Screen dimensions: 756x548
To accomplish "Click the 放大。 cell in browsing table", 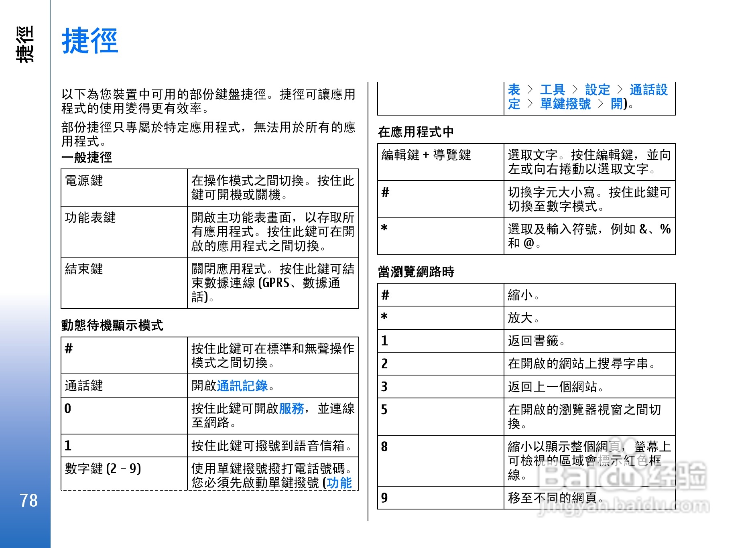I will coord(589,318).
